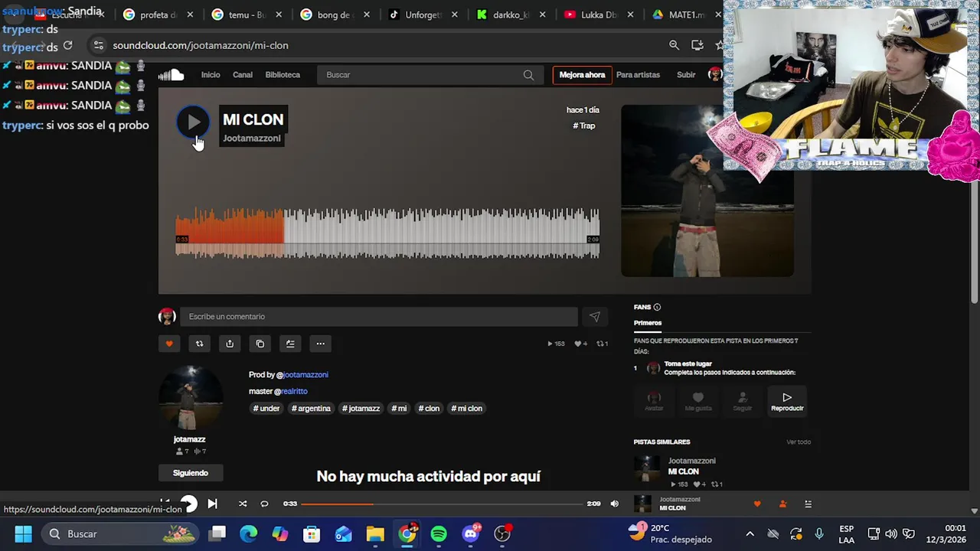Open the SoundCloud logo home link

click(171, 75)
